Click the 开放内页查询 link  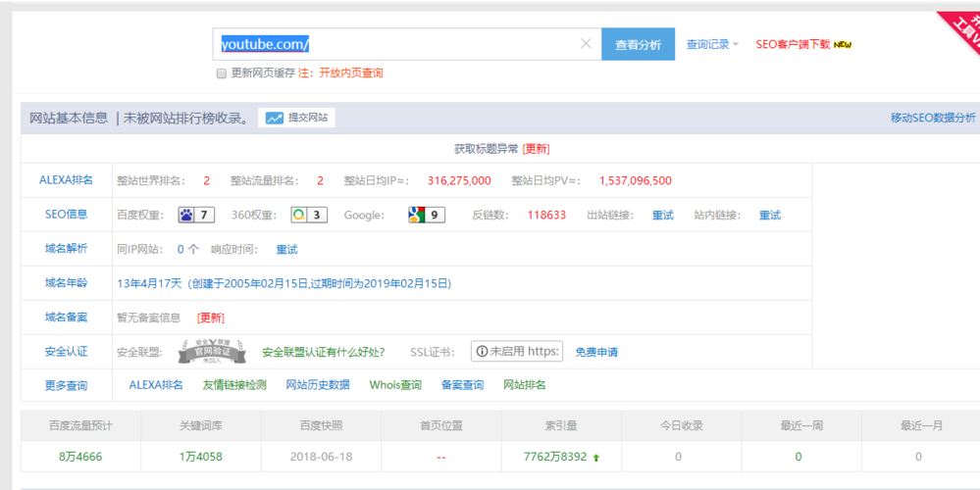350,73
